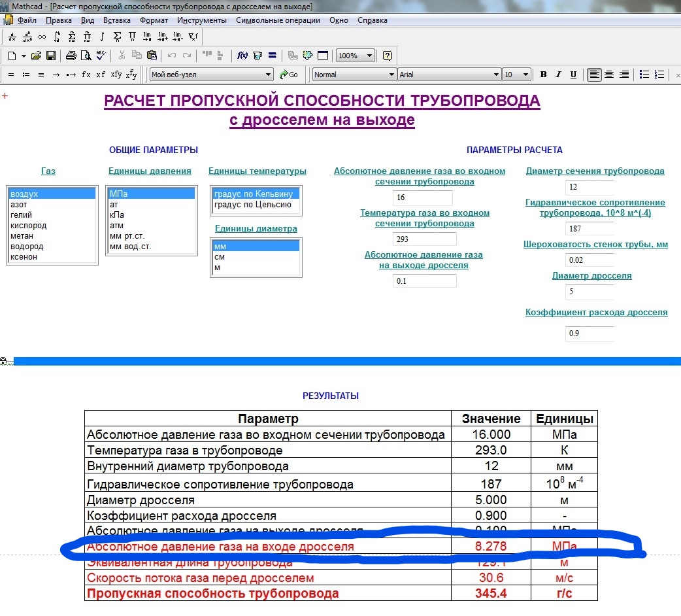The height and width of the screenshot is (616, 681).
Task: Open the Insert Function f(x) dialog
Action: pos(242,55)
